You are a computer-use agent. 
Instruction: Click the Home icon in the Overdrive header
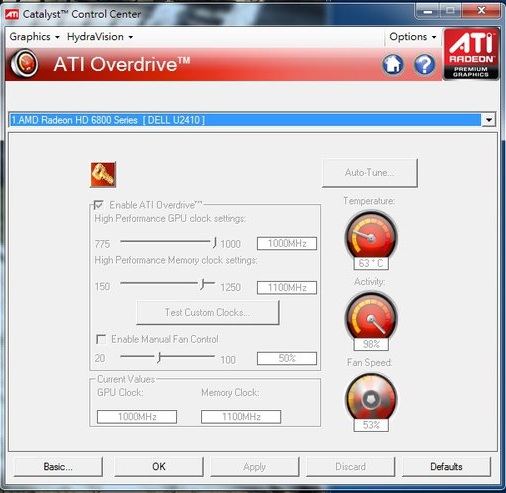(x=393, y=64)
